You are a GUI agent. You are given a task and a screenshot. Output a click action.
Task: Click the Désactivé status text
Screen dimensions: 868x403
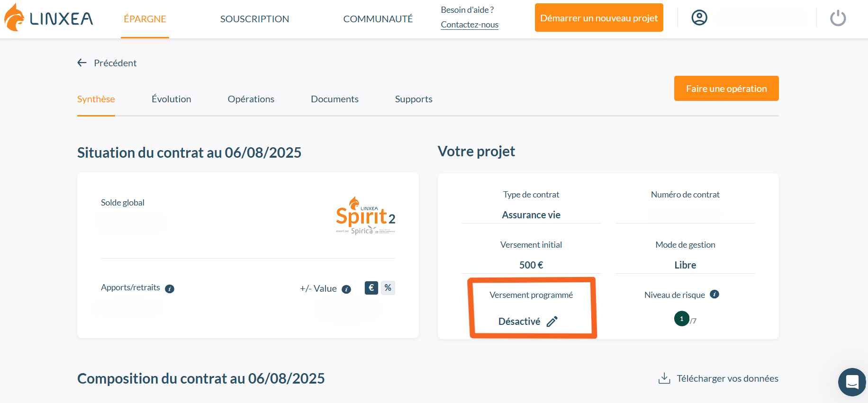[x=519, y=322]
